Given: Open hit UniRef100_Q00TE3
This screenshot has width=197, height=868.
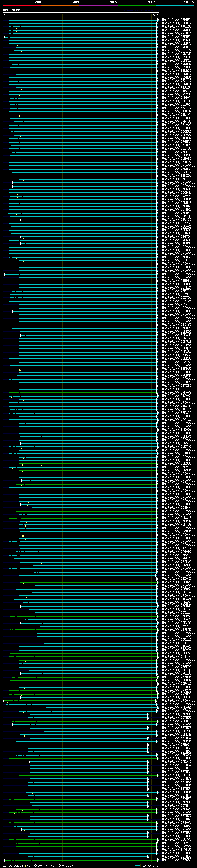Looking at the screenshot, I should pyautogui.click(x=177, y=420).
